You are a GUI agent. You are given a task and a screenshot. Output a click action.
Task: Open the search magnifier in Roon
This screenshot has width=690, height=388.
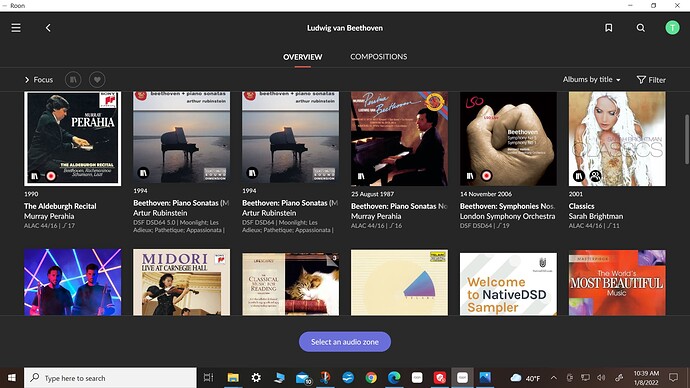click(641, 28)
